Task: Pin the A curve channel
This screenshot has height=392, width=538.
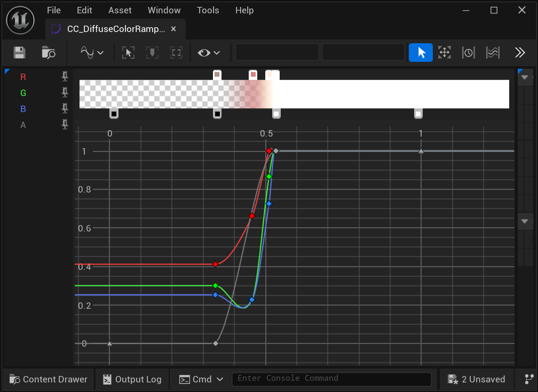Action: (65, 124)
